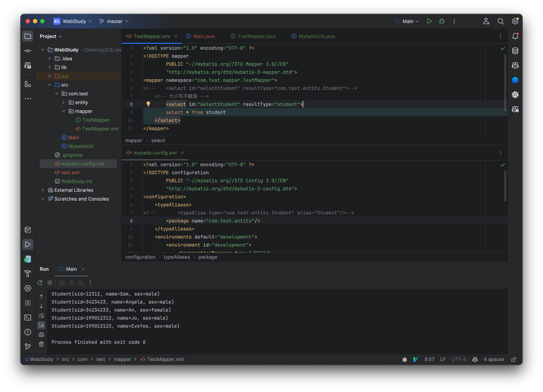The width and height of the screenshot is (543, 392).
Task: Click the Search icon in top toolbar
Action: coord(501,21)
